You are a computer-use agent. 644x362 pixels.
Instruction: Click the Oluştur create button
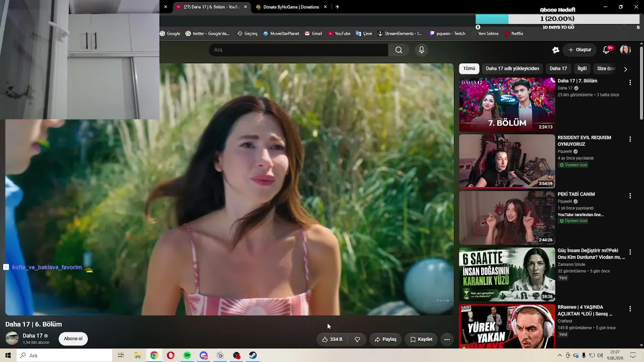click(580, 50)
